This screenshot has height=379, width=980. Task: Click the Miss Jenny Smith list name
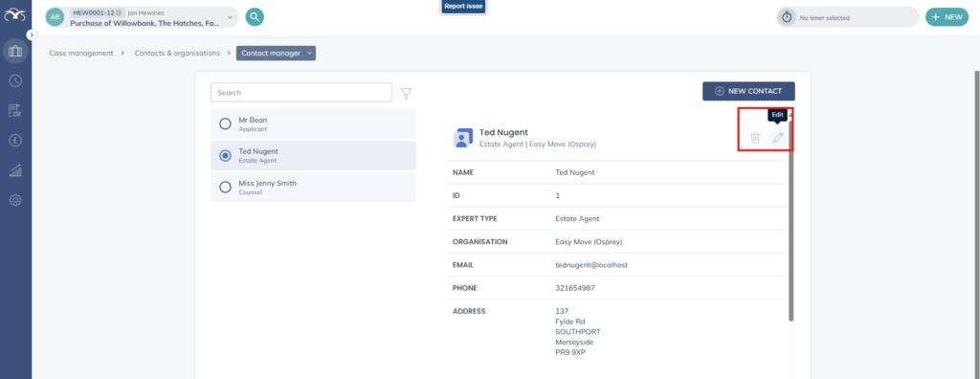(x=268, y=184)
